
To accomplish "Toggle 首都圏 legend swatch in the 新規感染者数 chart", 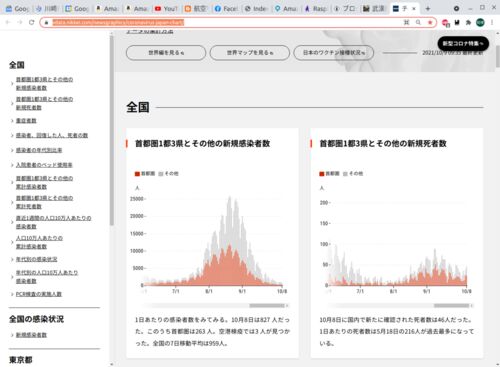I will click(137, 174).
